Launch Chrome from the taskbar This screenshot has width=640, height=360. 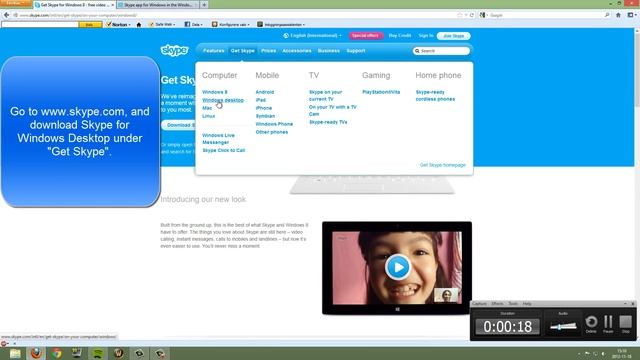coord(57,353)
